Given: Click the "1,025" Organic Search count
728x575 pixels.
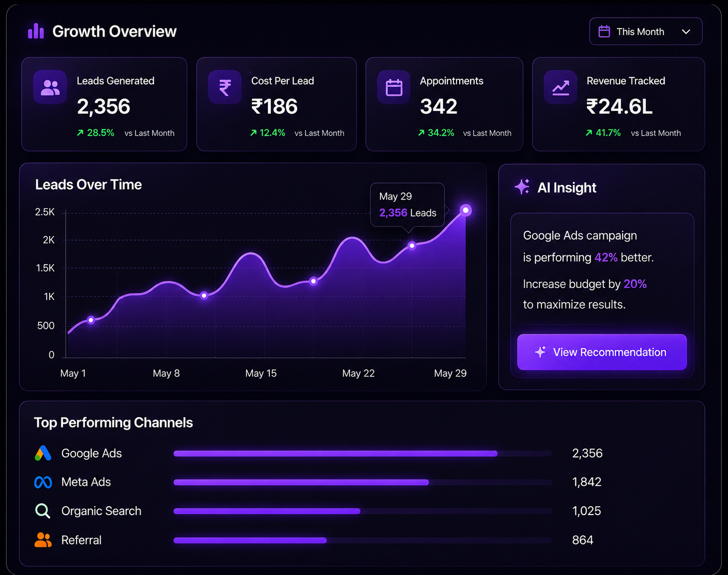Looking at the screenshot, I should pos(587,511).
